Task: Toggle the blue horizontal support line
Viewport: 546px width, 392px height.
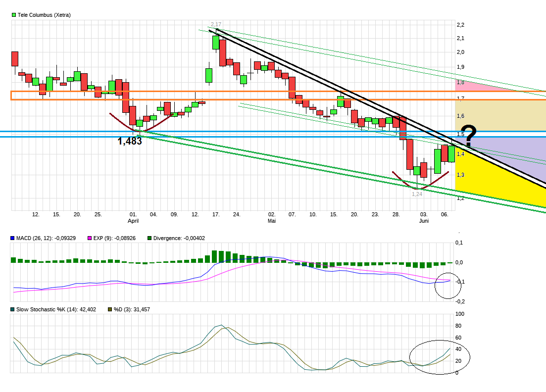Action: pos(272,130)
